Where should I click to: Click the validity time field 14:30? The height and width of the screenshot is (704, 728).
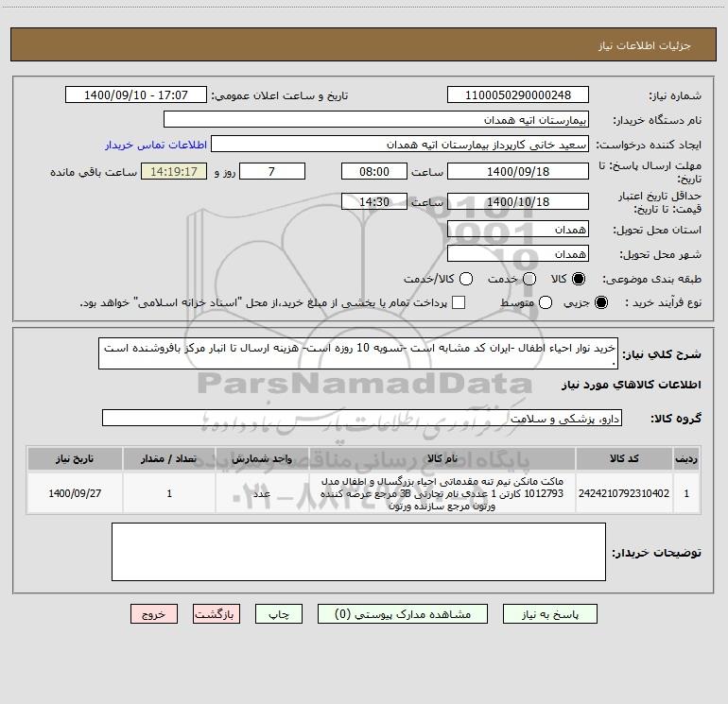pos(374,201)
